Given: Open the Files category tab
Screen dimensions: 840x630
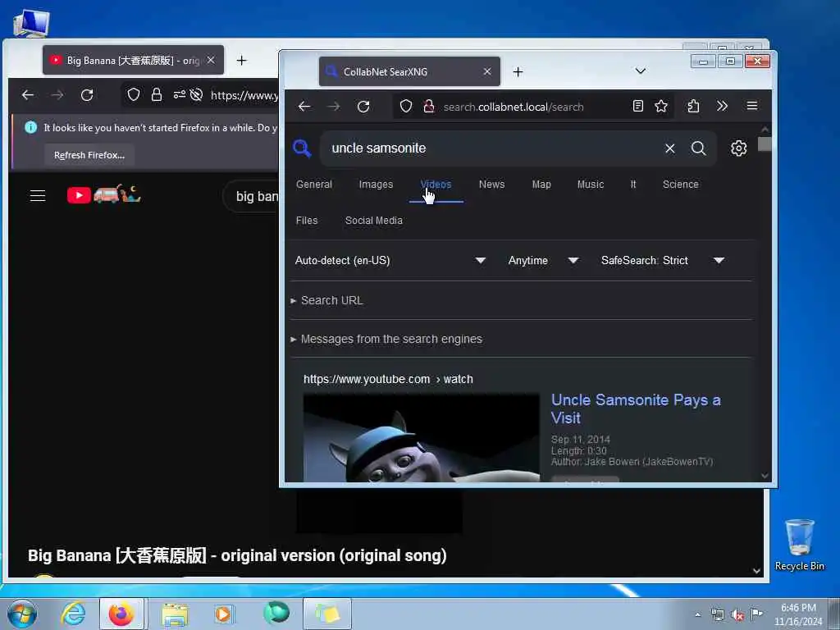Looking at the screenshot, I should click(307, 221).
